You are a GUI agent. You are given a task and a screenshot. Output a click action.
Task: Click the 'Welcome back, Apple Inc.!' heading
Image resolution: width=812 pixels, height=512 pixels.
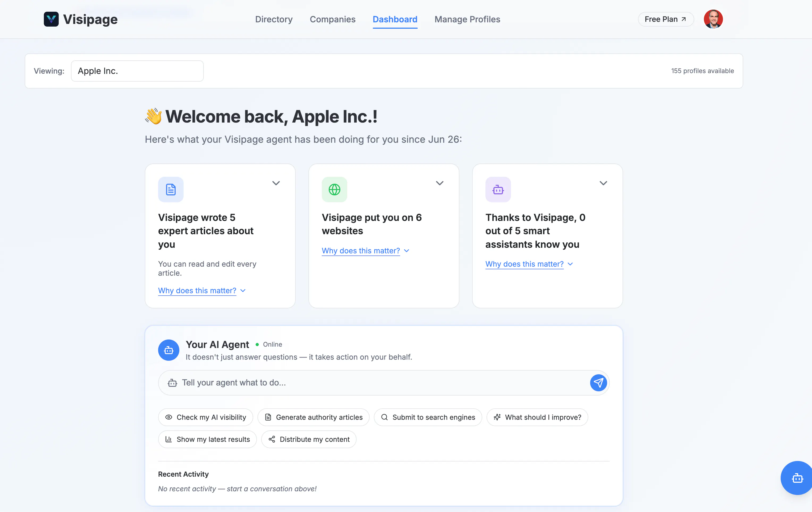pos(272,116)
